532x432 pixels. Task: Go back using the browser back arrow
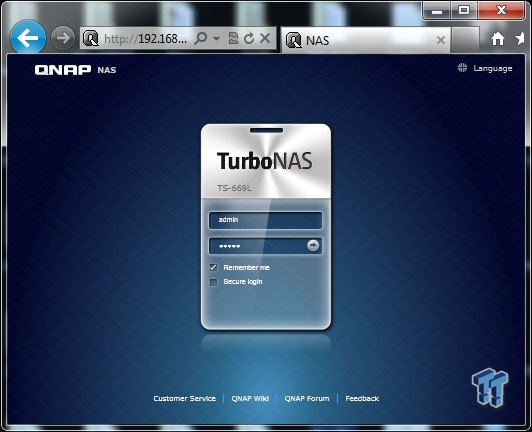point(27,38)
